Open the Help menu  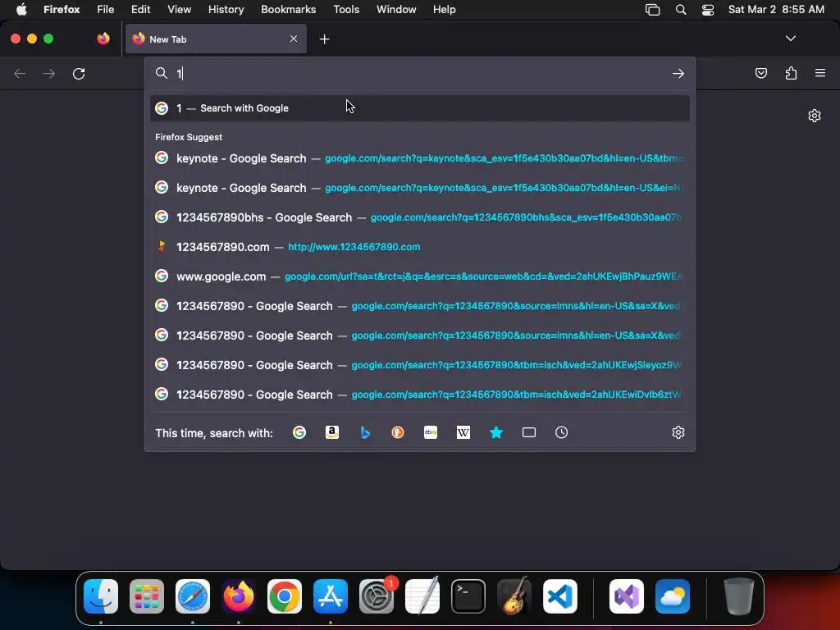coord(444,10)
